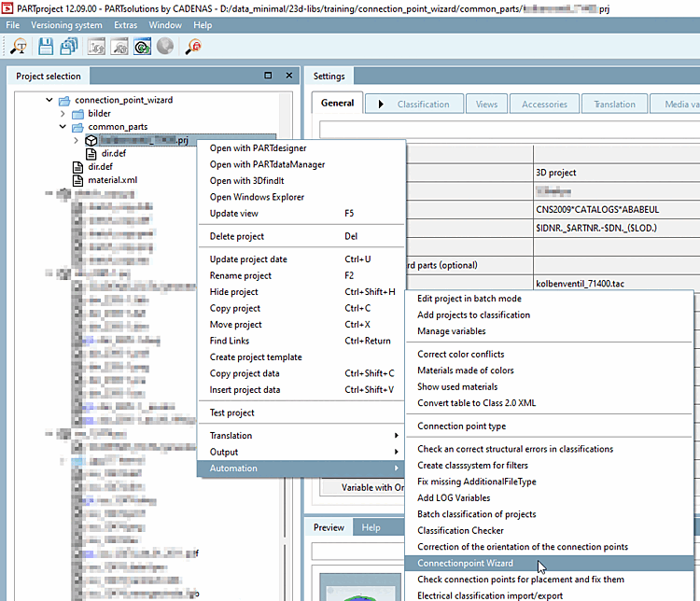Open the Output submenu entry

pyautogui.click(x=224, y=452)
